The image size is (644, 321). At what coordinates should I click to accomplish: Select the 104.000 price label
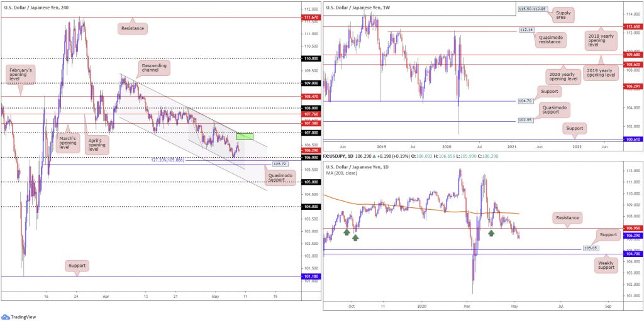click(310, 207)
